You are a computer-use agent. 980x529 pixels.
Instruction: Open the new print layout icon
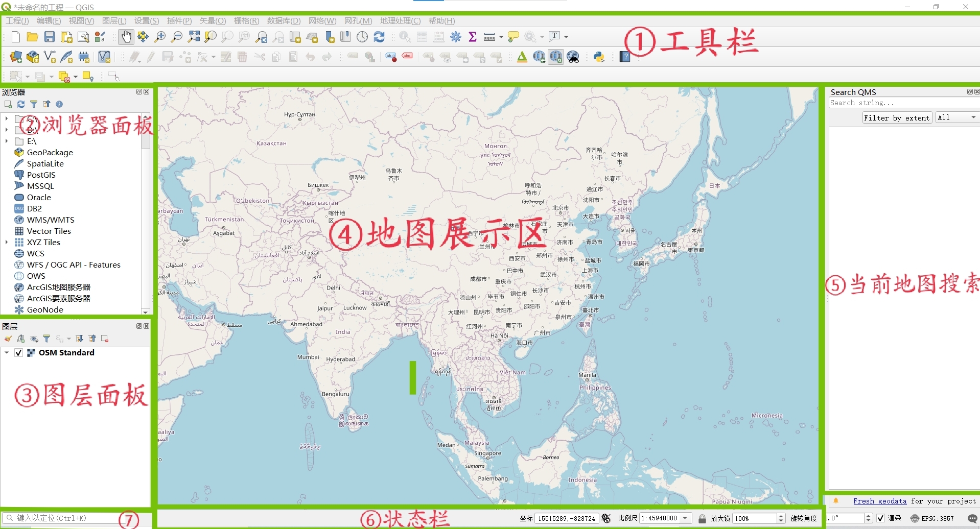(66, 37)
